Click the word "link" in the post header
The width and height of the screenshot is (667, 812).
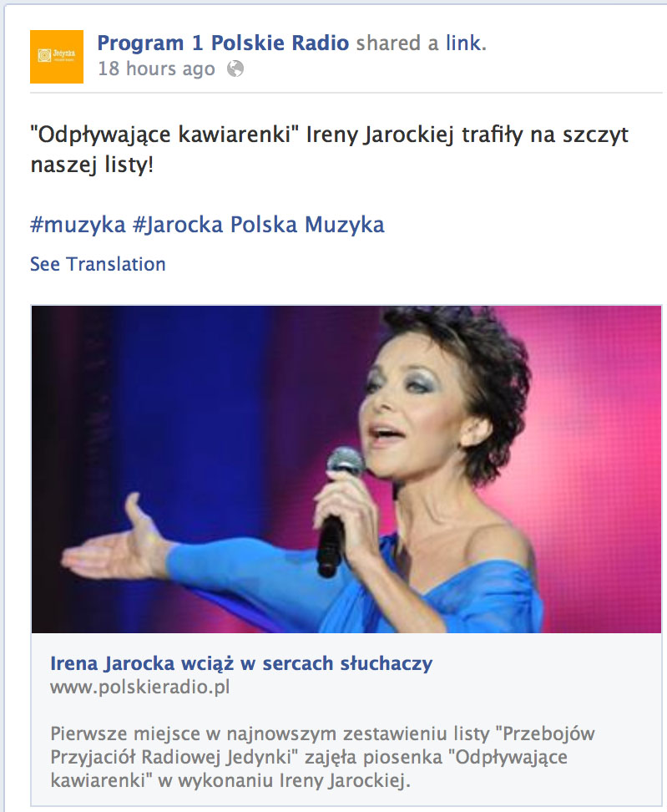463,43
